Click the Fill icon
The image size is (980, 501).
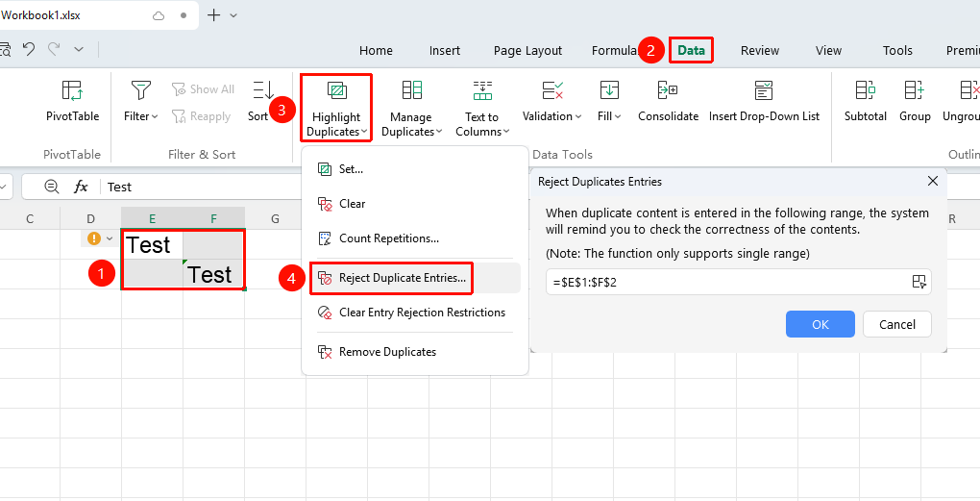pos(609,90)
